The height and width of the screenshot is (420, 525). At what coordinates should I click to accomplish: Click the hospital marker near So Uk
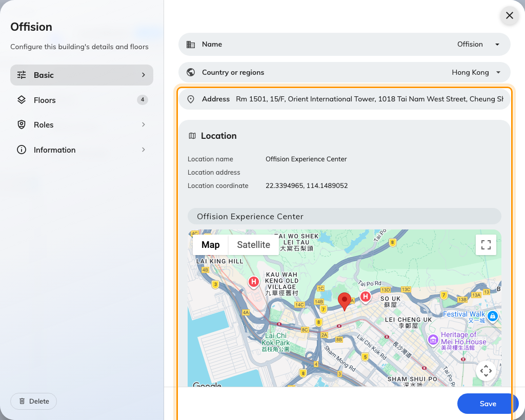(365, 297)
